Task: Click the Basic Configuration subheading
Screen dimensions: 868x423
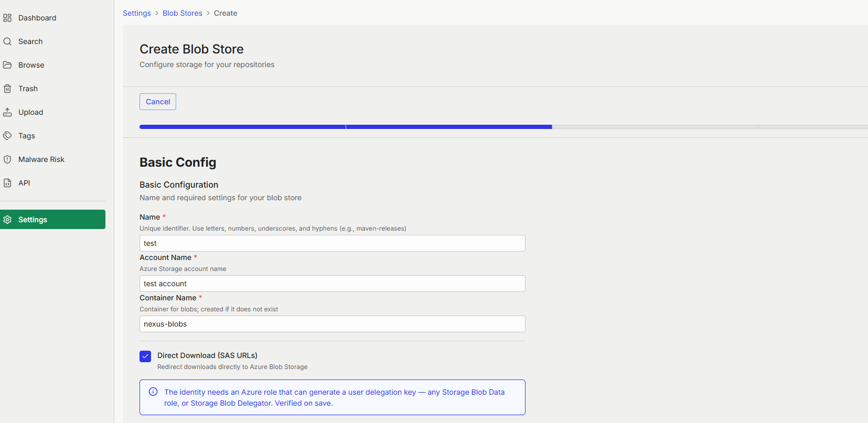Action: pyautogui.click(x=179, y=185)
